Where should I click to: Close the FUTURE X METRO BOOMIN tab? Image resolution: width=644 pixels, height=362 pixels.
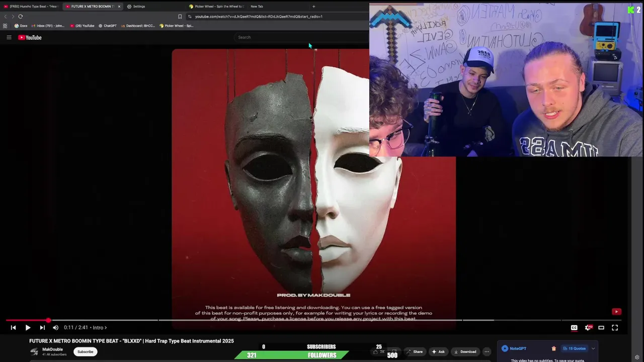pyautogui.click(x=119, y=7)
